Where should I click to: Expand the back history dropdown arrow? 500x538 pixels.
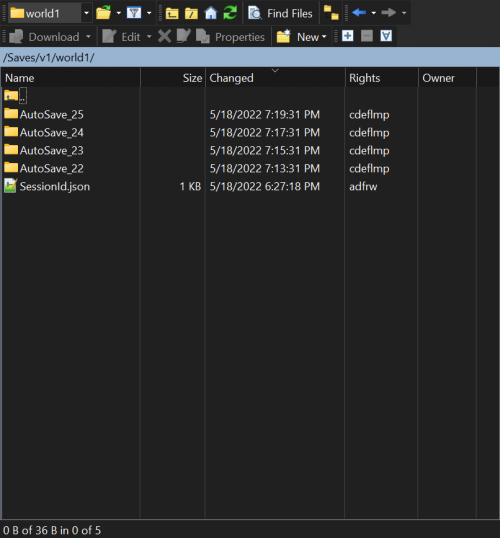(374, 13)
